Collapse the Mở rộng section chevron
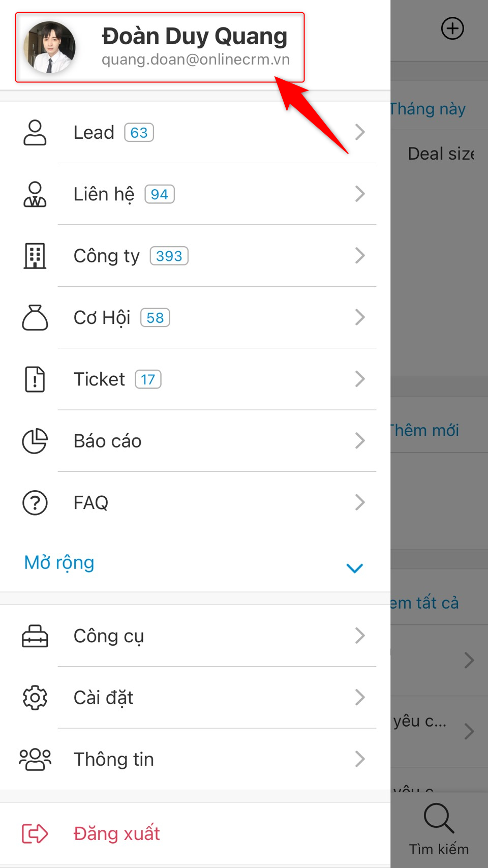This screenshot has width=488, height=868. [354, 568]
